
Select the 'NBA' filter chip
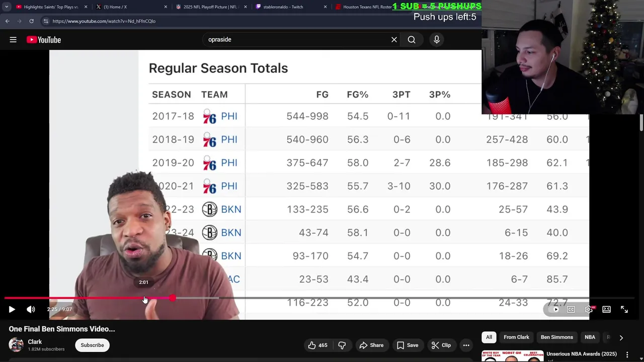coord(590,337)
